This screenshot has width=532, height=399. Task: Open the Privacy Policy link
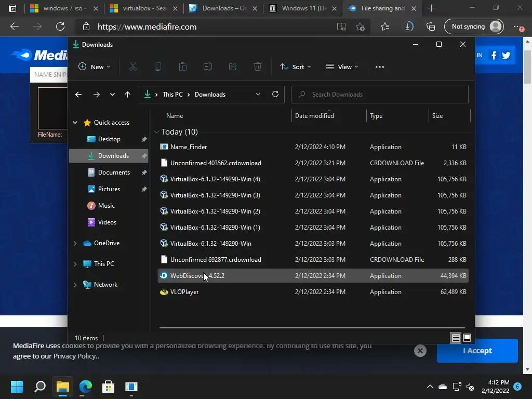coord(75,356)
